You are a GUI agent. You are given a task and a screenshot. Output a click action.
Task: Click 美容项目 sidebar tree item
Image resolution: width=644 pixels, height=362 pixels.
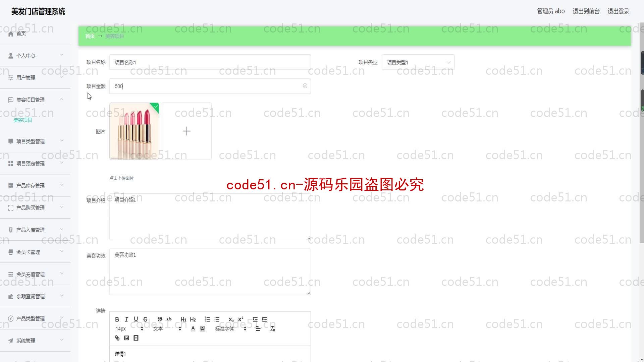[23, 120]
